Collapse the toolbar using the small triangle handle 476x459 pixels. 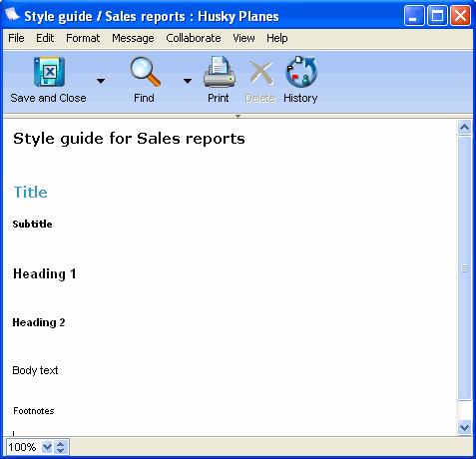(238, 117)
